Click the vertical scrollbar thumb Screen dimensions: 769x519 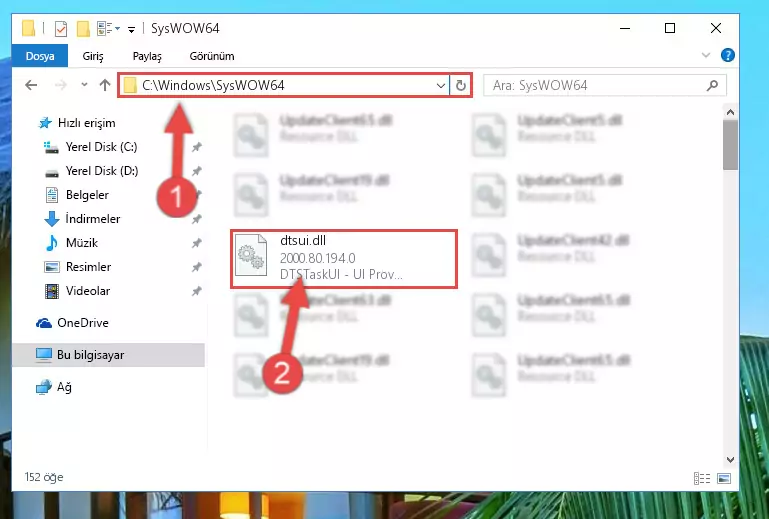(x=730, y=145)
